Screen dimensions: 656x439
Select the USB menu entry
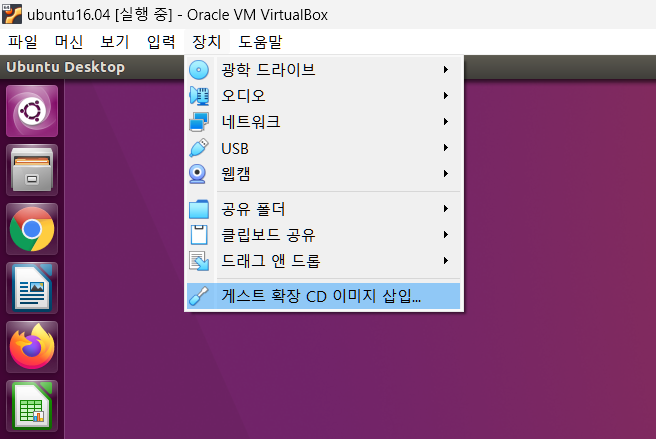click(323, 147)
